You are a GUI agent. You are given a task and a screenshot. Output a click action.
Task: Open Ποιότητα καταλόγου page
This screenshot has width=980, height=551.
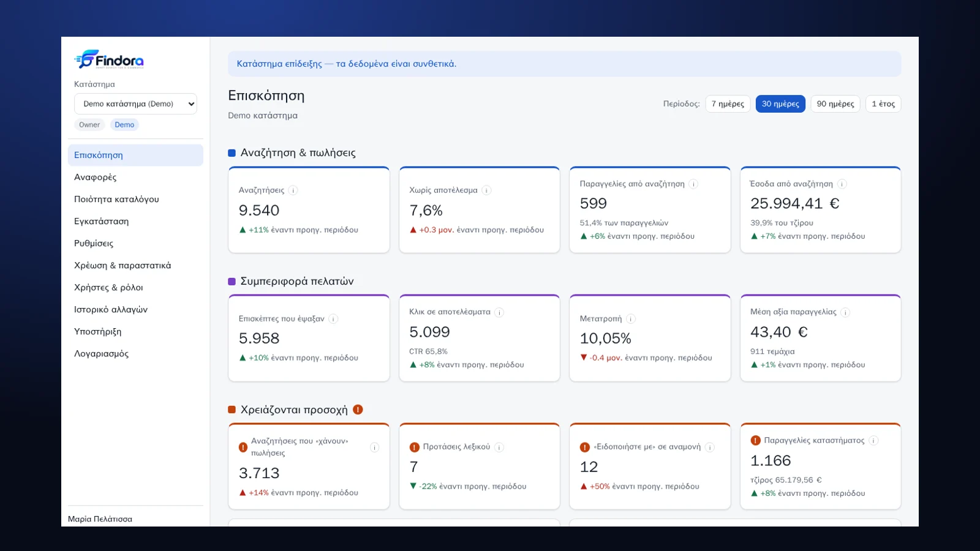point(135,200)
